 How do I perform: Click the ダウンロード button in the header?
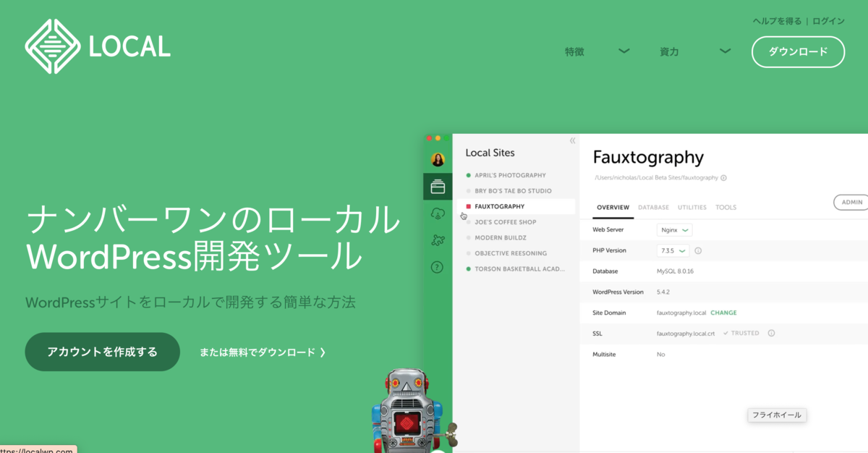(798, 52)
